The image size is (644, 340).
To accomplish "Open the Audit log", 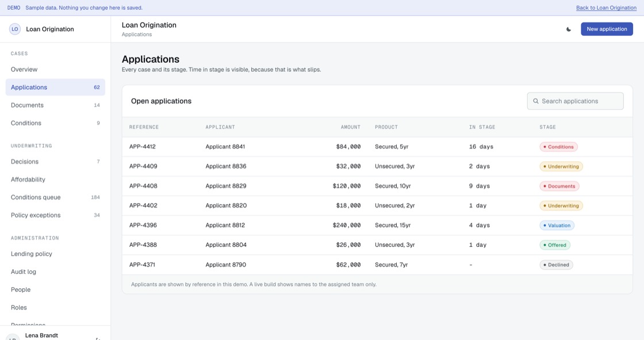I will coord(55,272).
